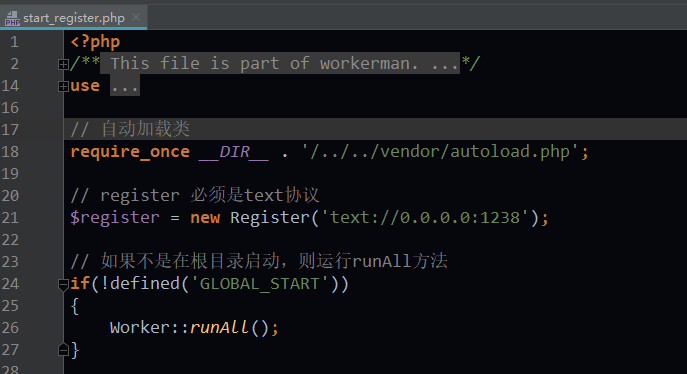Image resolution: width=687 pixels, height=374 pixels.
Task: Click line number 21 in the gutter
Action: [x=10, y=218]
